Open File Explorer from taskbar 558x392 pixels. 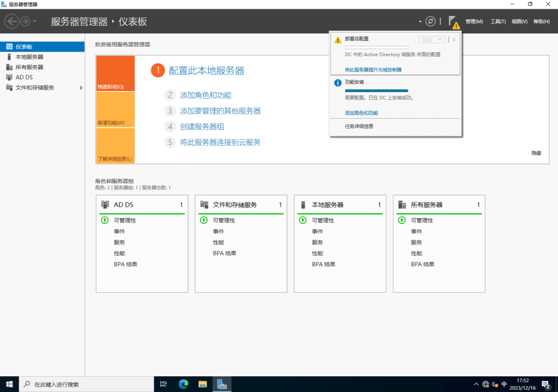point(203,384)
